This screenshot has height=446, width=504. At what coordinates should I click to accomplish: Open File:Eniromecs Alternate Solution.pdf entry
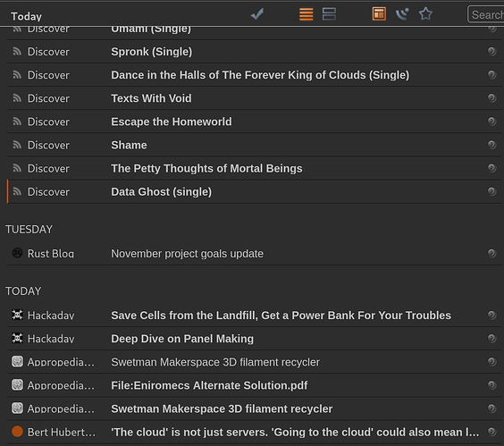pyautogui.click(x=209, y=385)
